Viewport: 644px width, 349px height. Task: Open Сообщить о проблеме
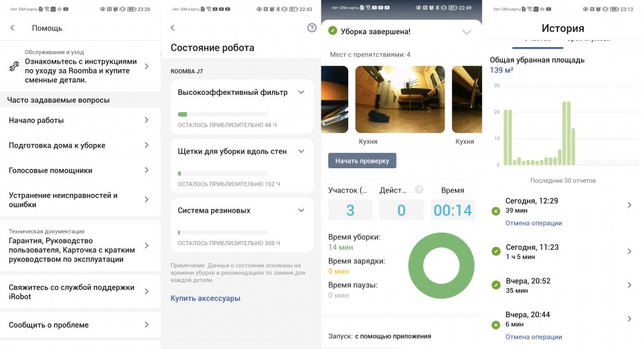click(x=80, y=325)
